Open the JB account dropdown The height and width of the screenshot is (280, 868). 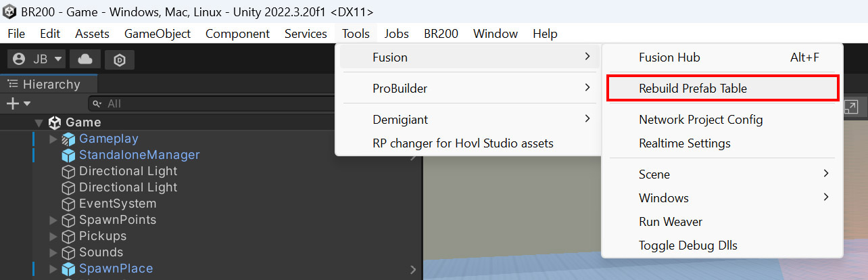tap(37, 60)
